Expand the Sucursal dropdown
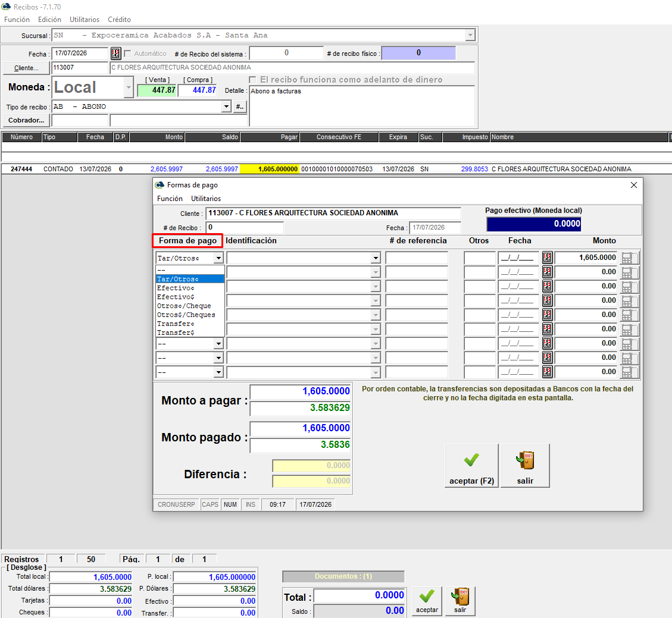The height and width of the screenshot is (618, 672). [470, 35]
